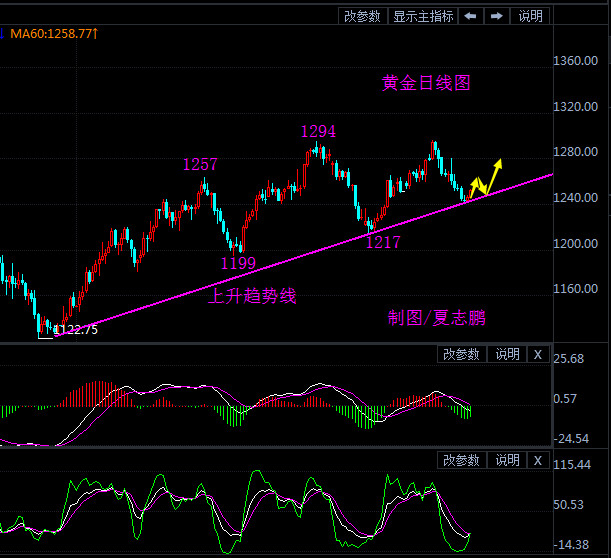Viewport: 611px width, 558px height.
Task: Click the 1122.75 low price marker
Action: coord(77,329)
